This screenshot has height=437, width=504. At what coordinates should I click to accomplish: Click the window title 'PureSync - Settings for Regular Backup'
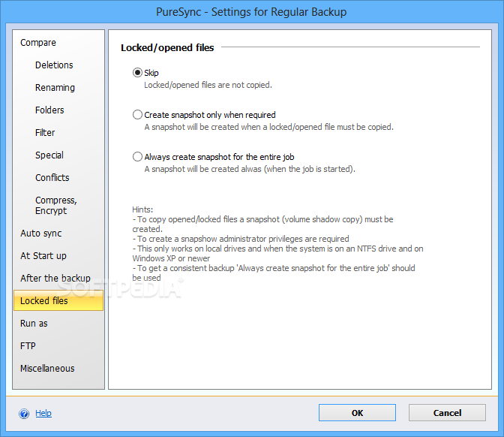click(251, 12)
